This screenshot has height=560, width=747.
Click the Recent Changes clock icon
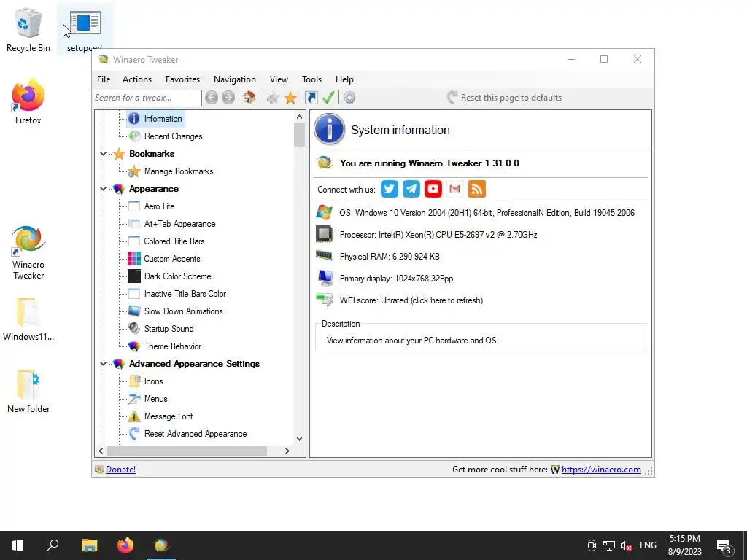coord(135,136)
